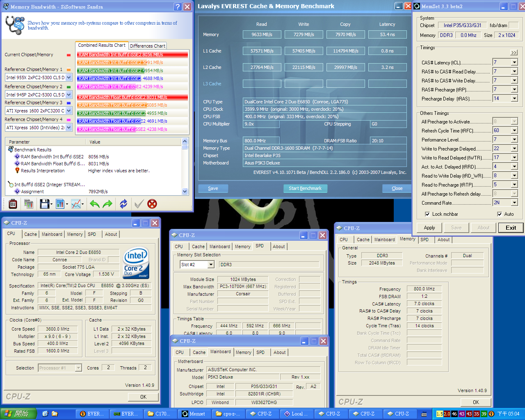Click red Current Chipset/Memory color marker
The height and width of the screenshot is (420, 525).
click(x=68, y=55)
